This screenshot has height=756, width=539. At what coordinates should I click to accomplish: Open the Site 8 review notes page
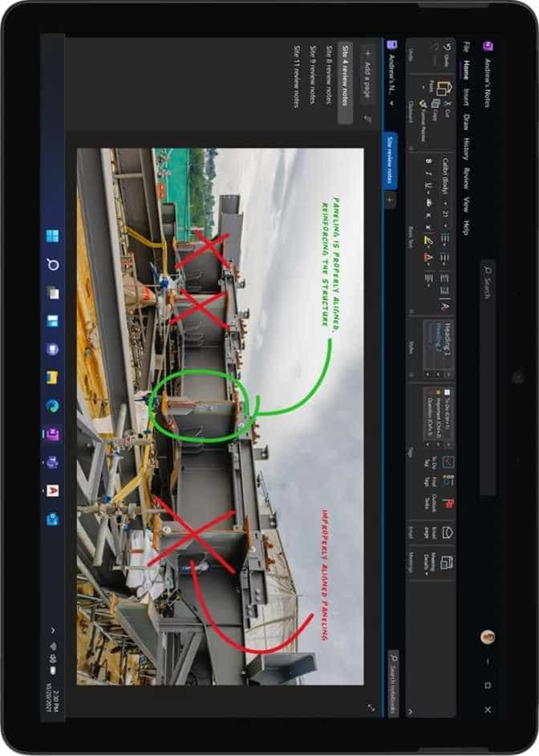(329, 75)
